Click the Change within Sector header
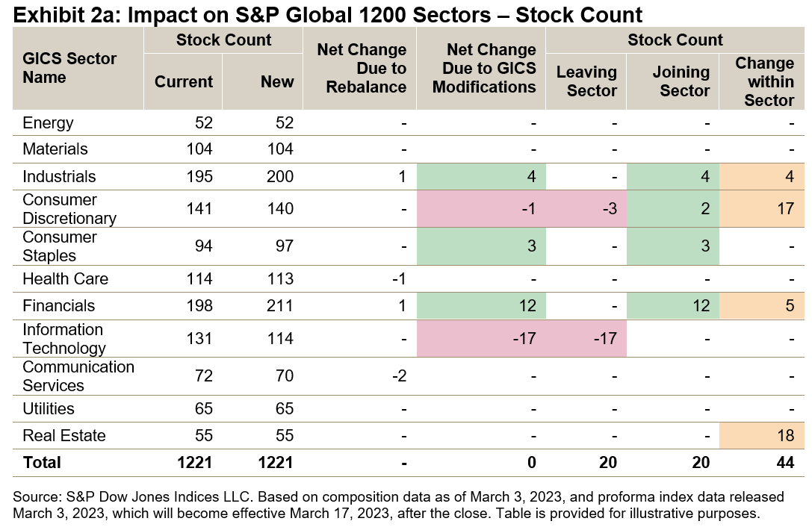The height and width of the screenshot is (530, 812). [x=763, y=81]
